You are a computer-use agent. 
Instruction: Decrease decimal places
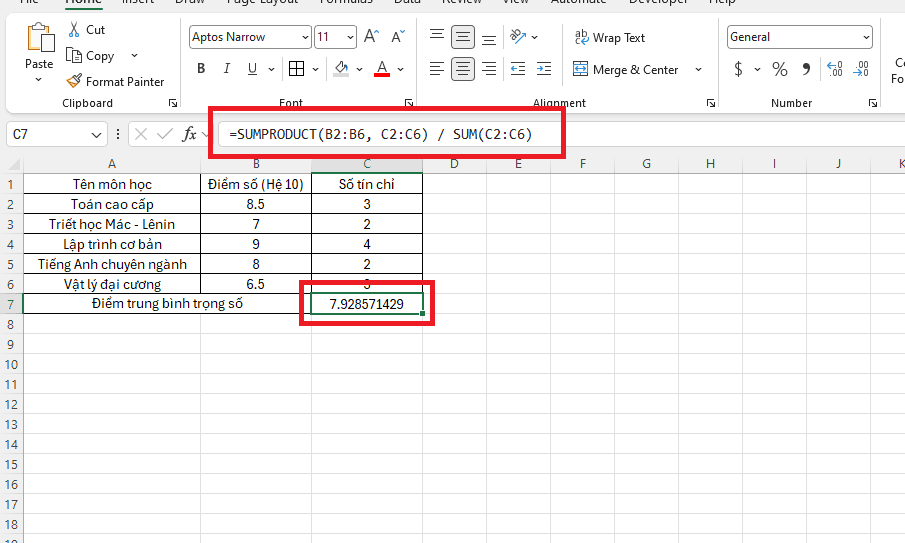pyautogui.click(x=861, y=69)
